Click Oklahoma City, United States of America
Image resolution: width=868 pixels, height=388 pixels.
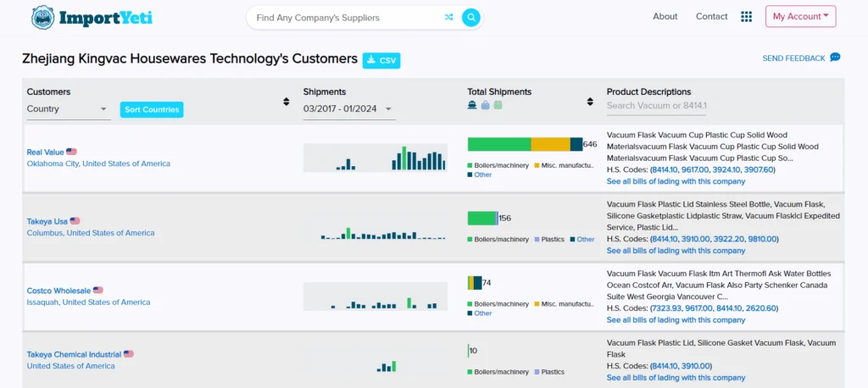point(98,164)
